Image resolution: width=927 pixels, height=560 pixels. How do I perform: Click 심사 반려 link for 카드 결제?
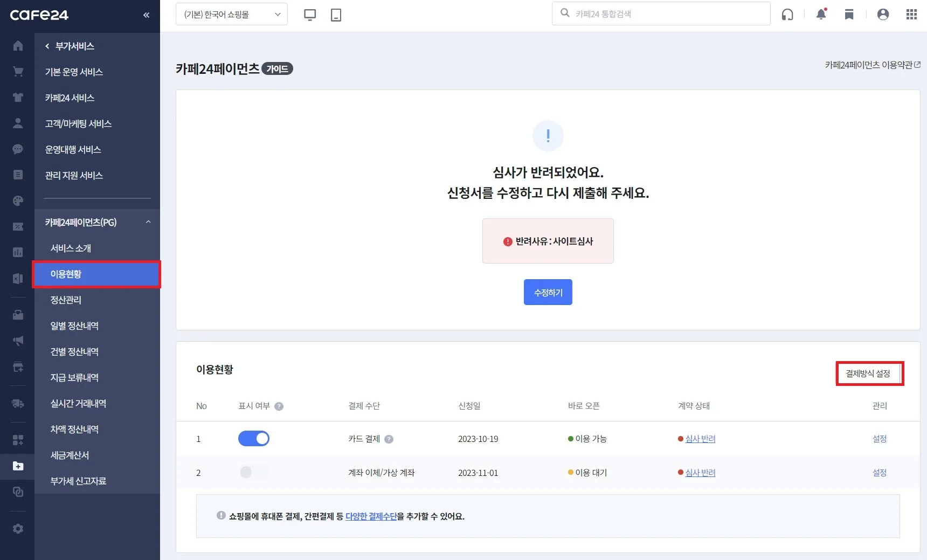(700, 439)
